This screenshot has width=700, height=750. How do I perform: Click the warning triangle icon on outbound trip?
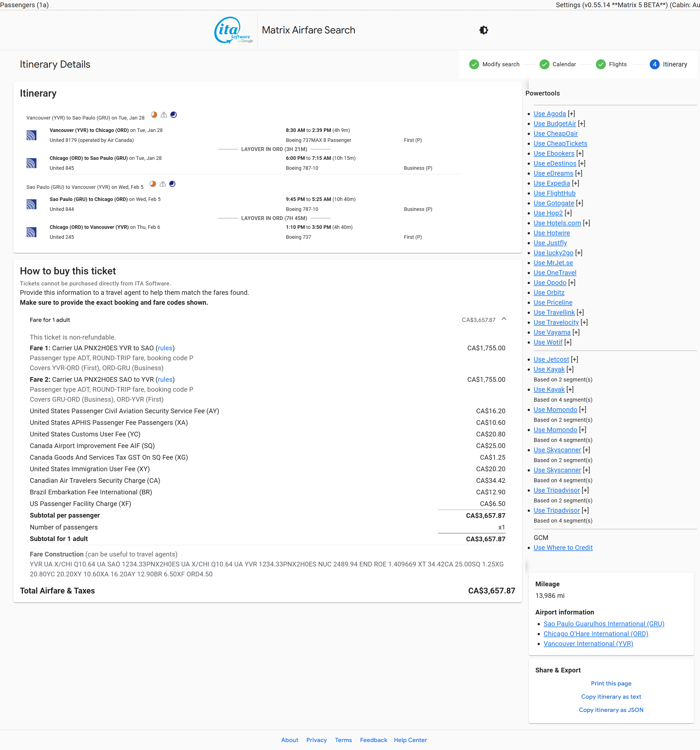[x=164, y=115]
